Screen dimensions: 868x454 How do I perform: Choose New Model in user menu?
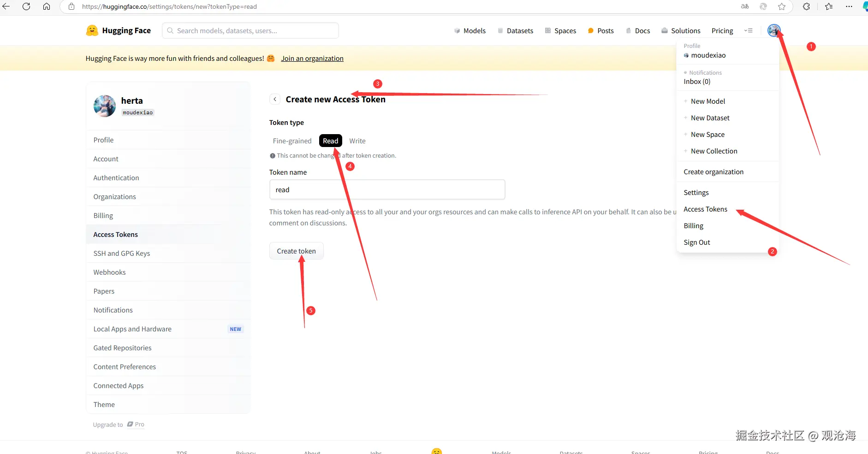tap(727, 101)
